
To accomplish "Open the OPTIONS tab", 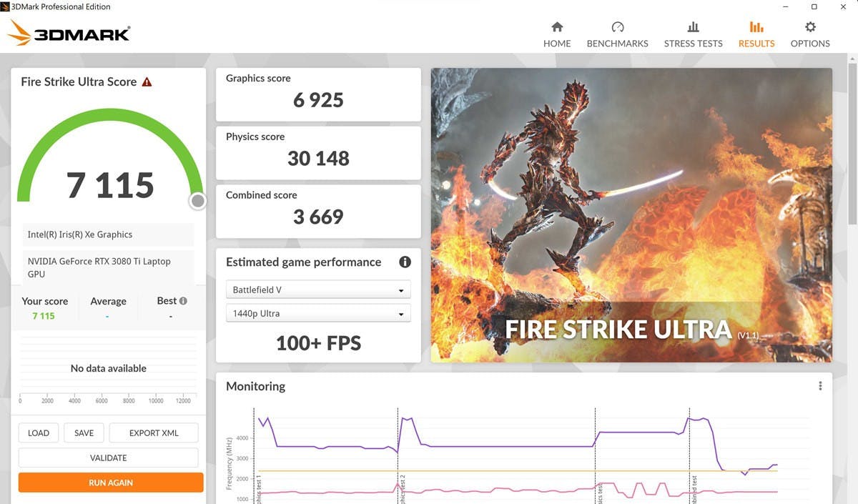I will [810, 34].
